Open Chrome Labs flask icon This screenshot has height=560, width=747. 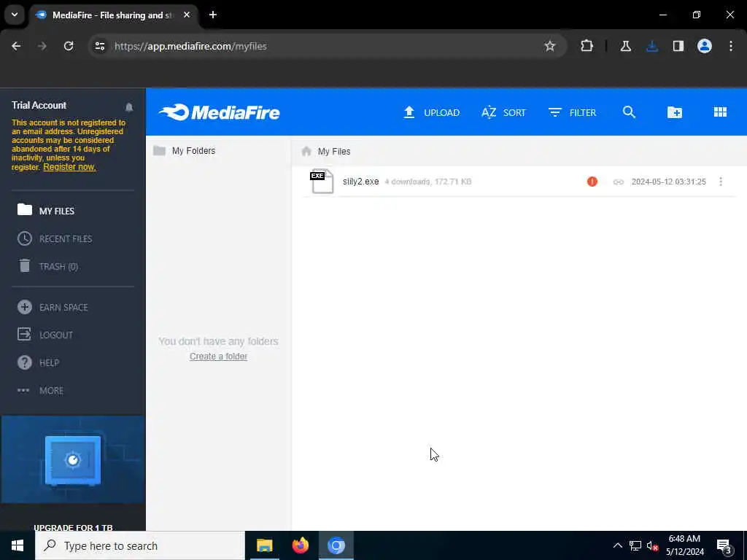click(x=625, y=46)
